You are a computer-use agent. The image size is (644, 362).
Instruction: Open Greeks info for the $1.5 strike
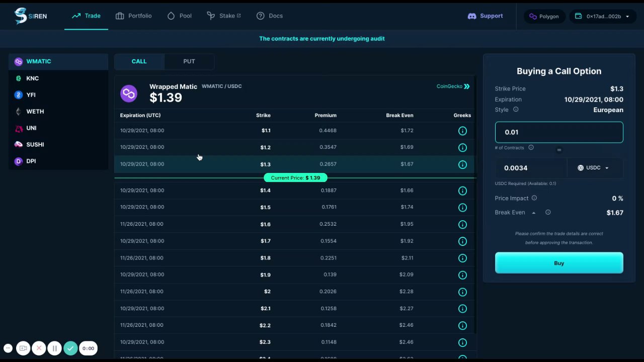(x=462, y=207)
